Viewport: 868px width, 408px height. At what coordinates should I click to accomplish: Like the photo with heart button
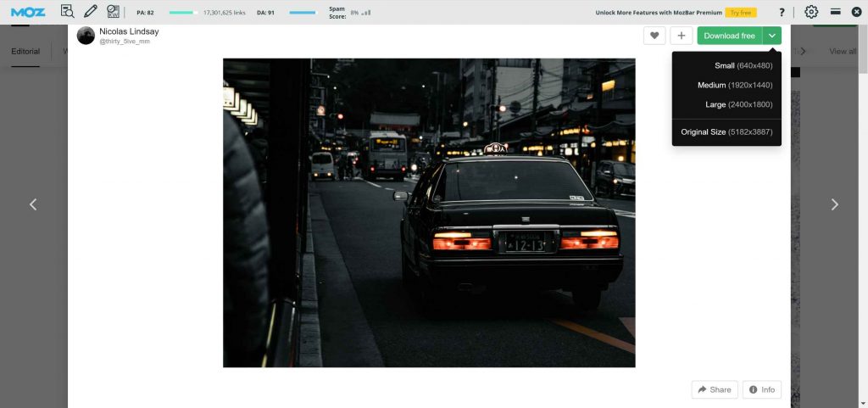(x=654, y=36)
